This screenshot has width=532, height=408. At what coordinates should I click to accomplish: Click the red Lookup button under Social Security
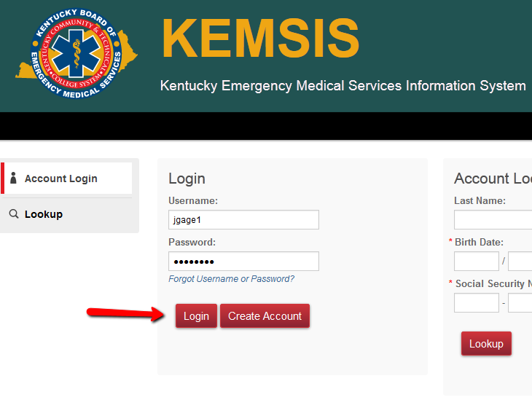tap(486, 344)
